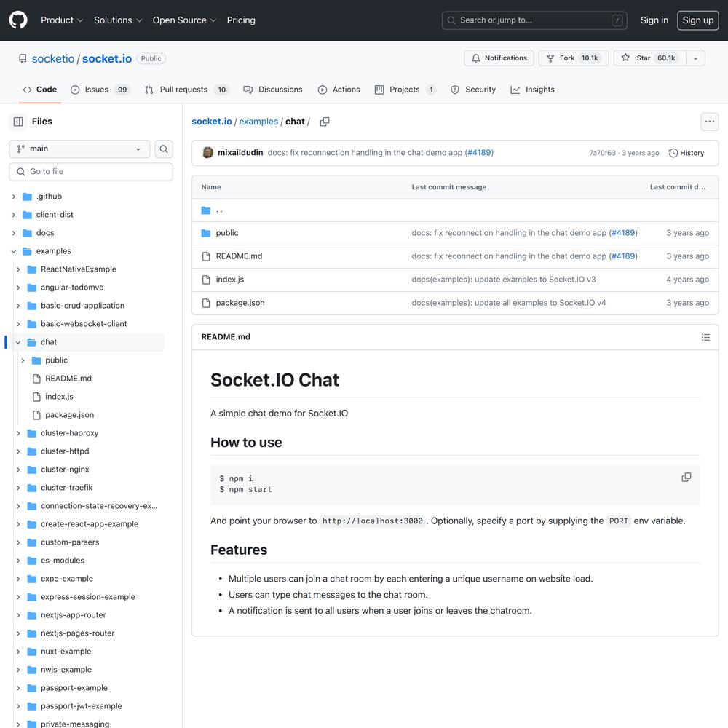Screen dimensions: 728x728
Task: Click the Sign in link
Action: [x=654, y=20]
